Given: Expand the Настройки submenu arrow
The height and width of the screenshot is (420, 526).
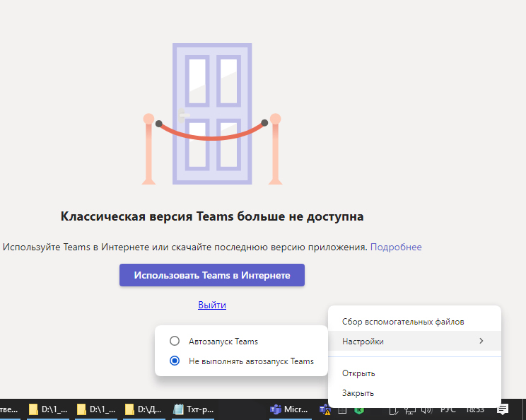Looking at the screenshot, I should (481, 342).
